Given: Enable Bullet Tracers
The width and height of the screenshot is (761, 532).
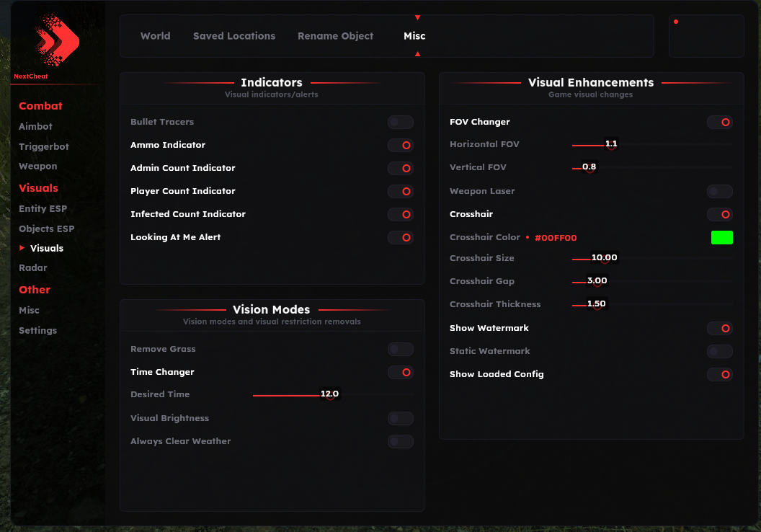Looking at the screenshot, I should click(401, 122).
